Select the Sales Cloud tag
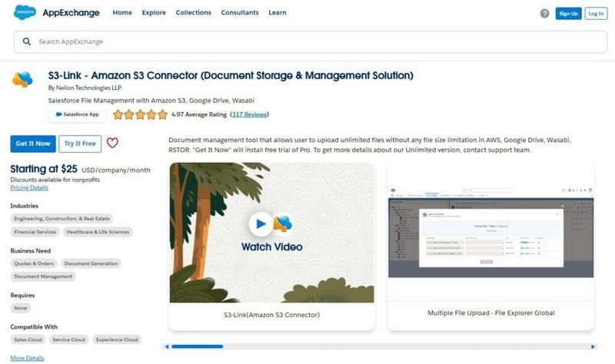The height and width of the screenshot is (364, 615). [28, 339]
